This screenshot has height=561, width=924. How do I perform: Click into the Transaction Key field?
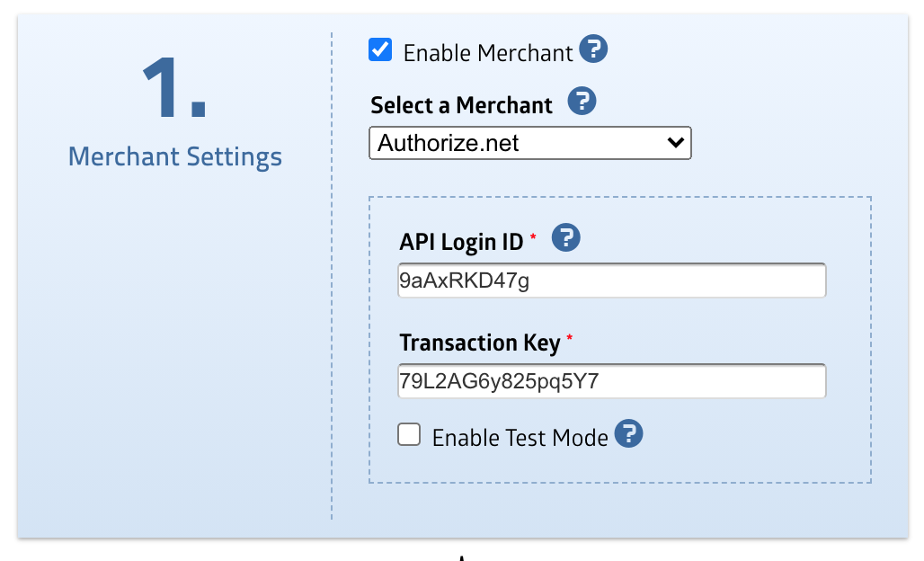click(x=611, y=382)
